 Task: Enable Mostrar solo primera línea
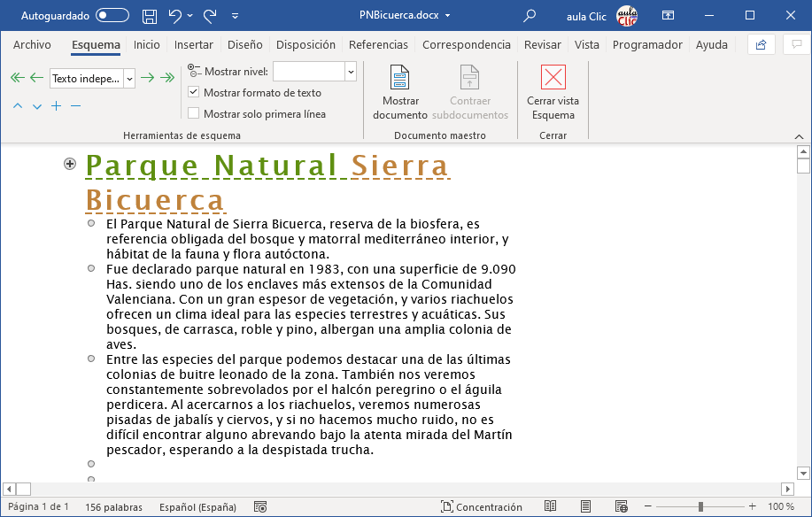pyautogui.click(x=192, y=112)
